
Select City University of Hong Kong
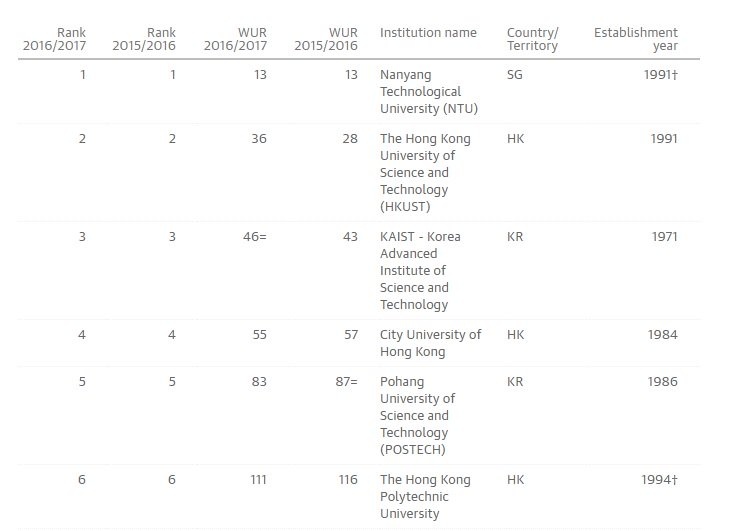tap(430, 343)
